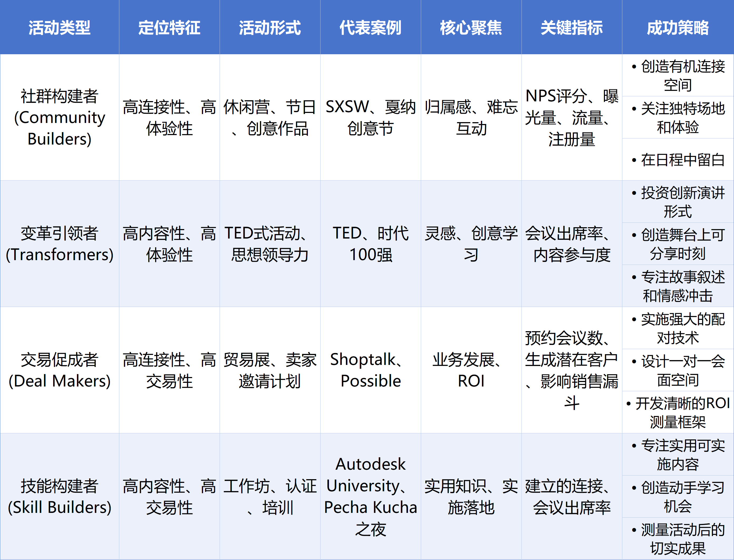
Task: Click the Community Builders row cell
Action: click(59, 117)
